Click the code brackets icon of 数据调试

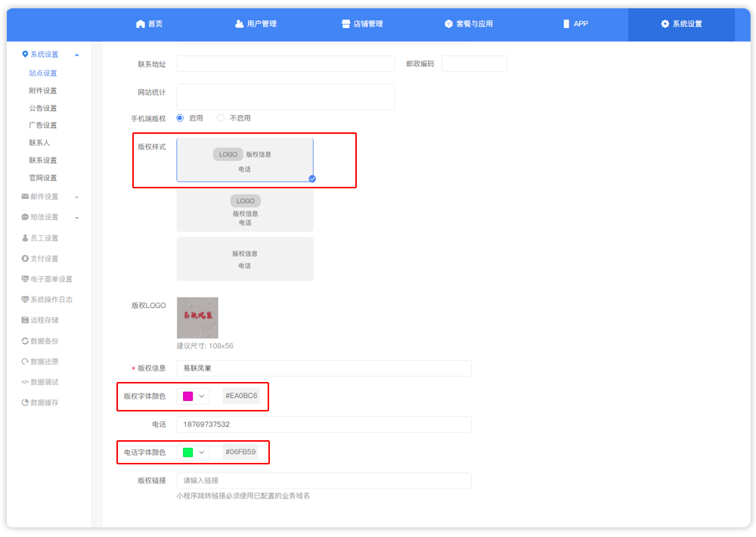pos(25,382)
